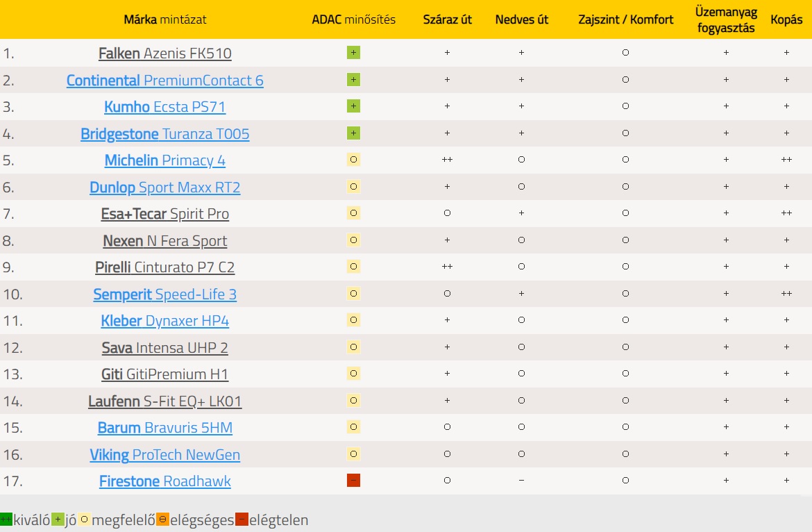The image size is (812, 532).
Task: Open the Michelin Primacy 4 link
Action: [x=164, y=160]
